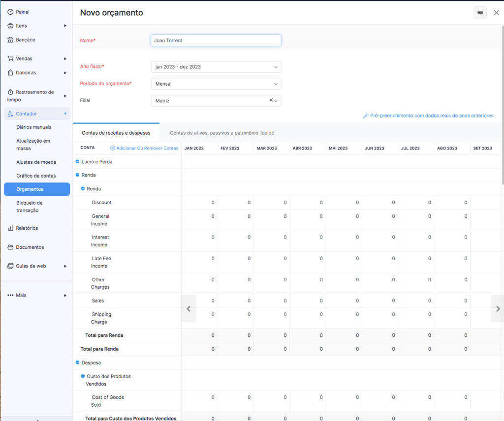Select Gráfico de contas in sidebar
Image resolution: width=504 pixels, height=421 pixels.
36,176
